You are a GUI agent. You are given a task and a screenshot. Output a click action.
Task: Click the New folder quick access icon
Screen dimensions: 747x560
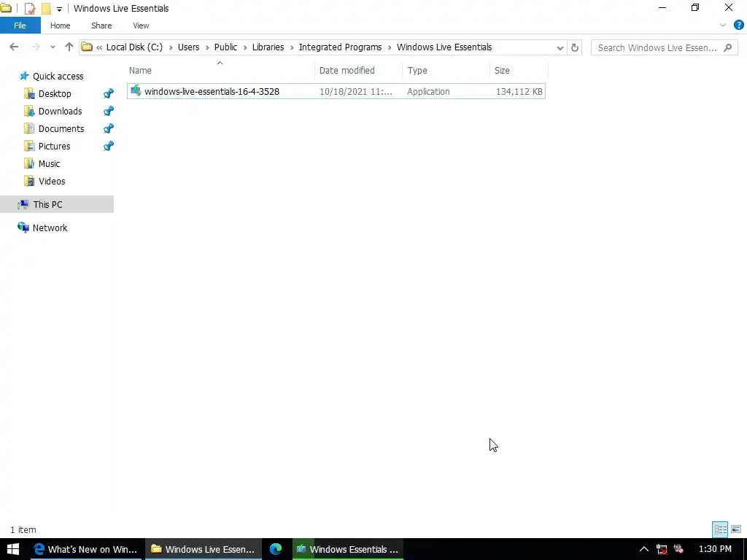point(46,9)
